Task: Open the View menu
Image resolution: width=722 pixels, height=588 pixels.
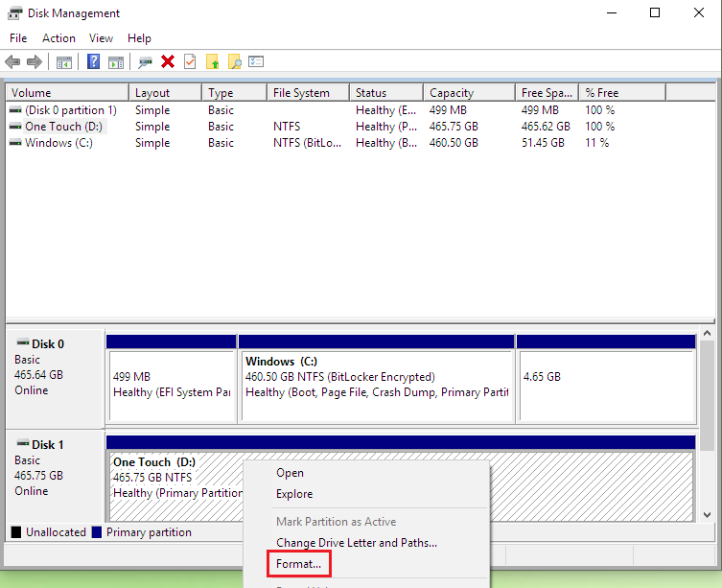Action: point(101,38)
